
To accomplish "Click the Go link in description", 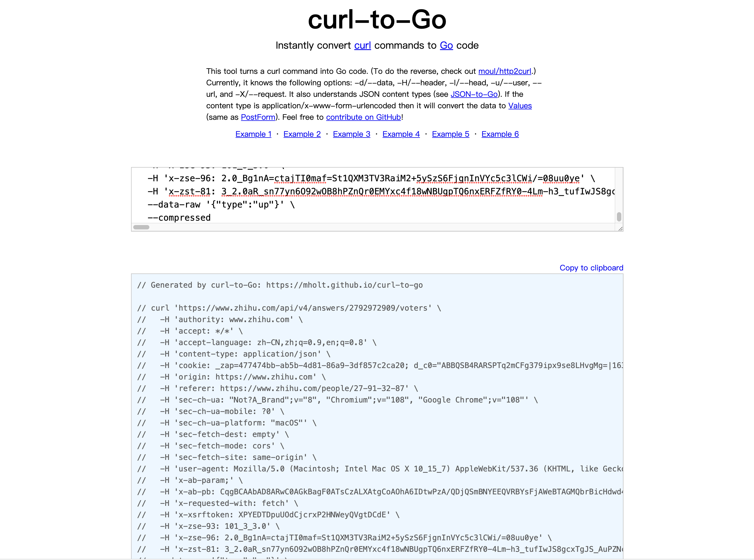I will [446, 45].
